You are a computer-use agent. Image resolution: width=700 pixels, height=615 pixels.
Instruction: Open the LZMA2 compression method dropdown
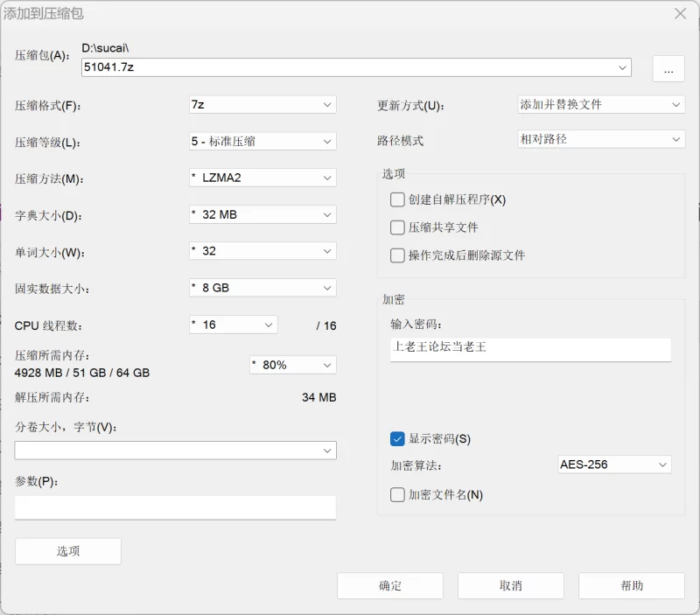click(262, 178)
